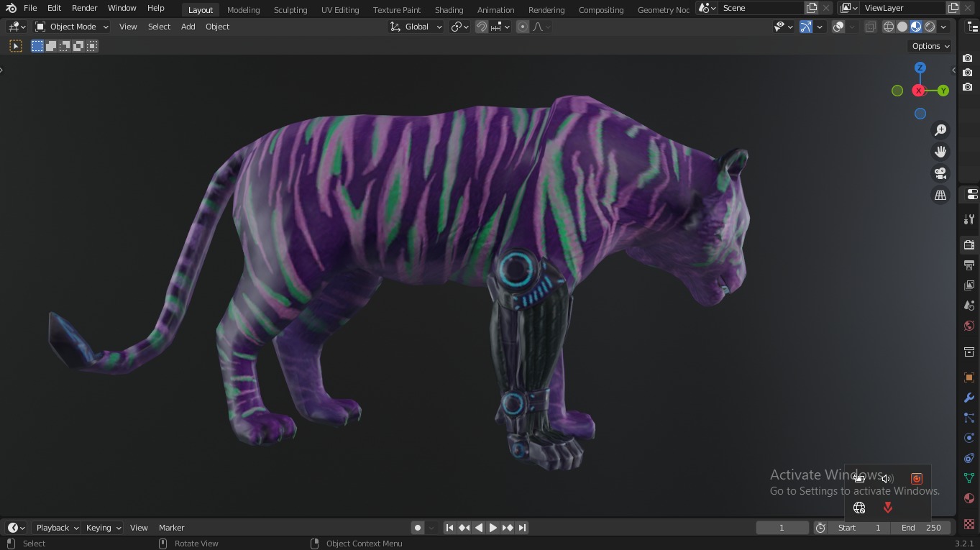Open the Object Mode dropdown
Screen dimensions: 980x550
[72, 27]
